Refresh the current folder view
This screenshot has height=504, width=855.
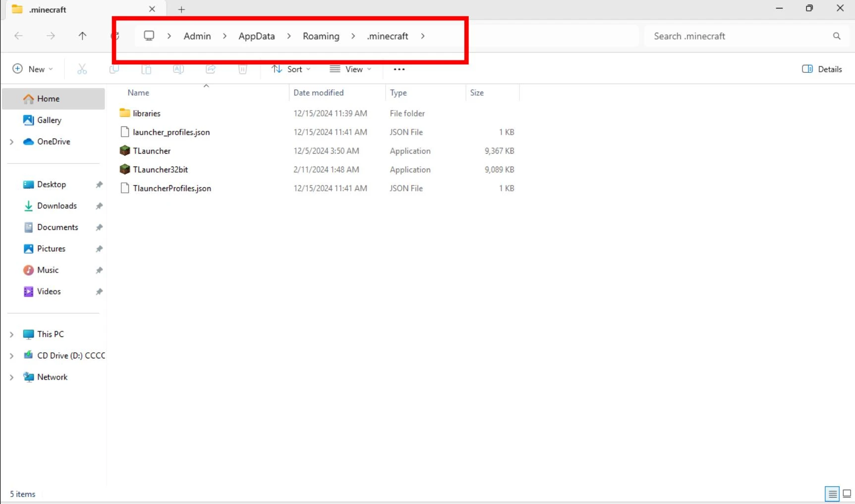(x=115, y=36)
